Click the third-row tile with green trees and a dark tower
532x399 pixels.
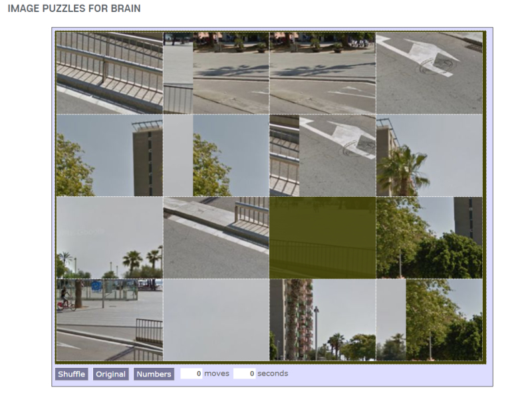tap(429, 237)
